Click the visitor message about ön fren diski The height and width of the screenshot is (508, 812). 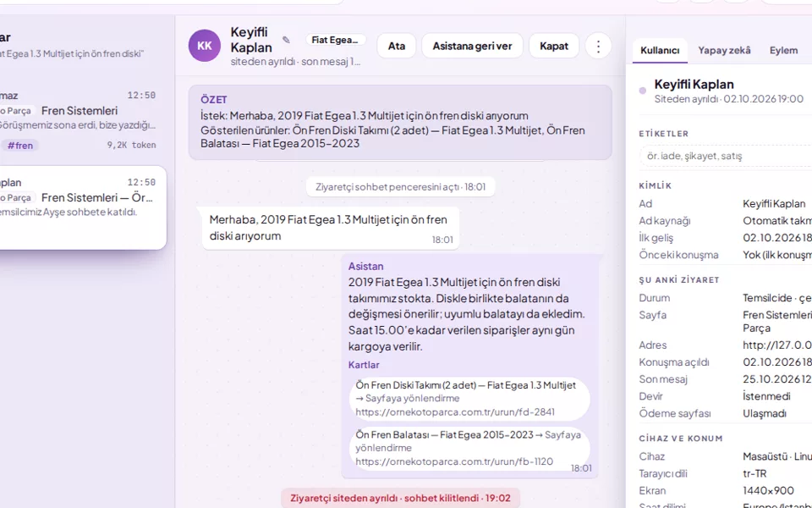[x=331, y=228]
